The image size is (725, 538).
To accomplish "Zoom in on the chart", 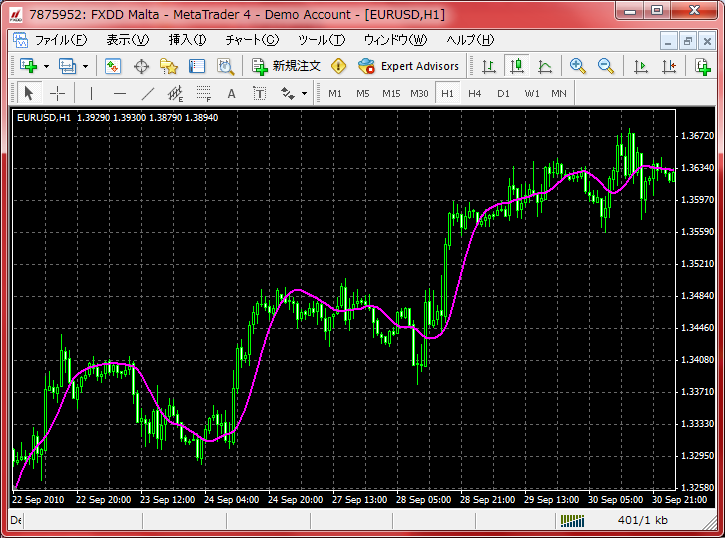I will pyautogui.click(x=578, y=66).
